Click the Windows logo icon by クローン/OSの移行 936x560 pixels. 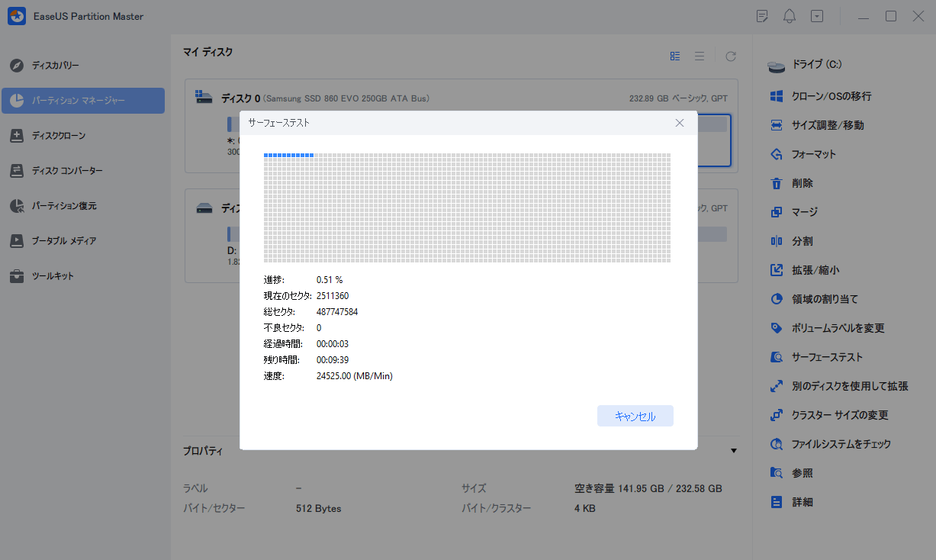click(777, 96)
